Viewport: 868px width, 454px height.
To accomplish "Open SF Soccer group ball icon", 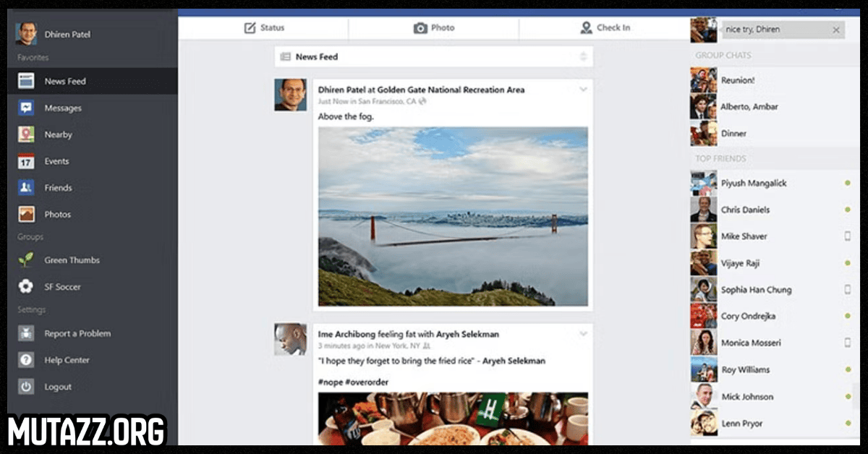I will [x=26, y=287].
